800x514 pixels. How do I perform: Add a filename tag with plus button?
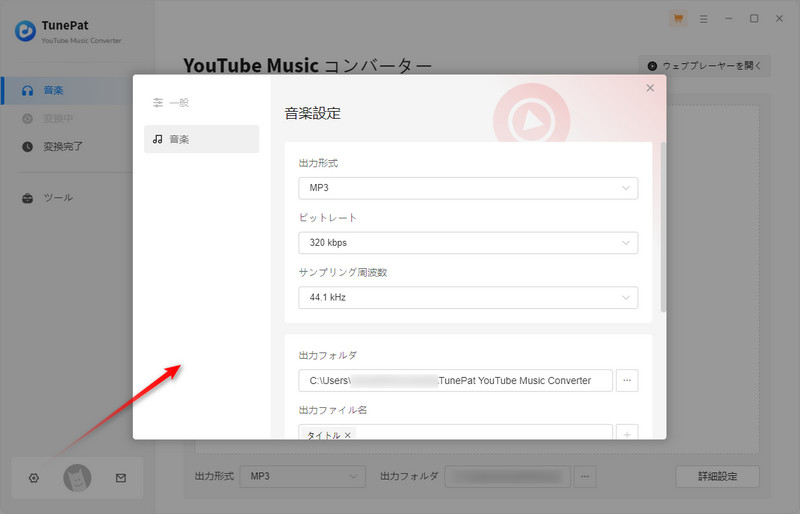coord(627,433)
